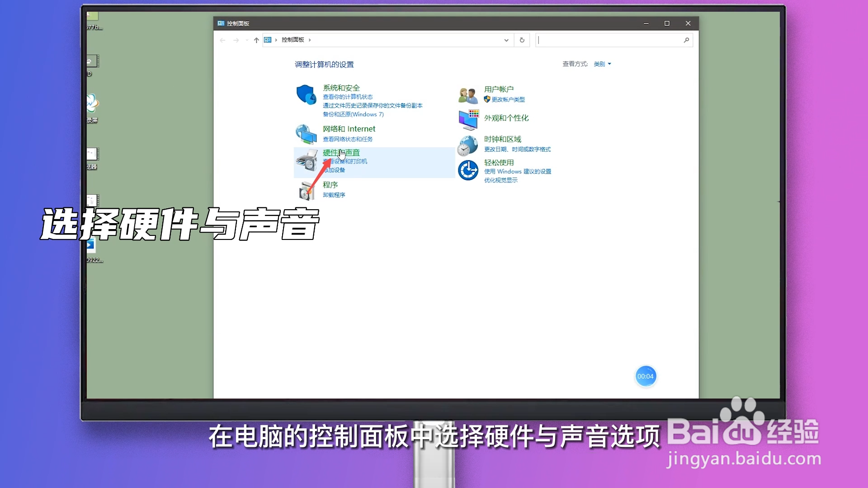
Task: Open the 轻松使用 accessibility icon
Action: coord(468,170)
